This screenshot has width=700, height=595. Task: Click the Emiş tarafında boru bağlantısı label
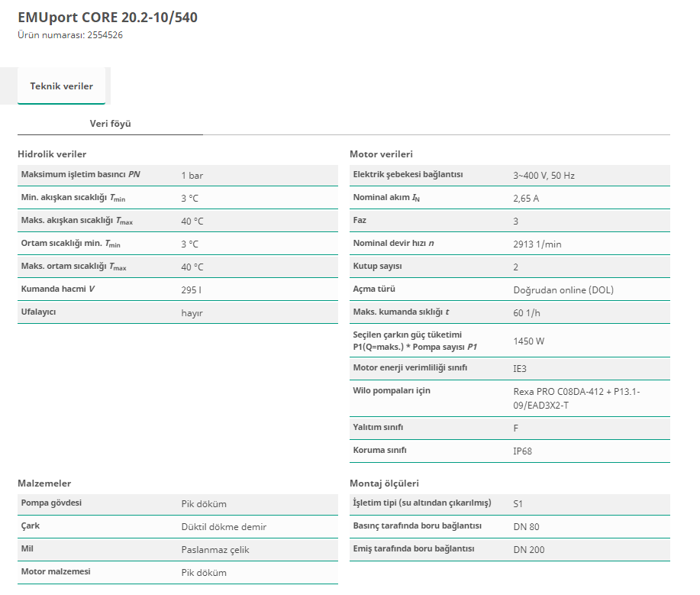414,548
